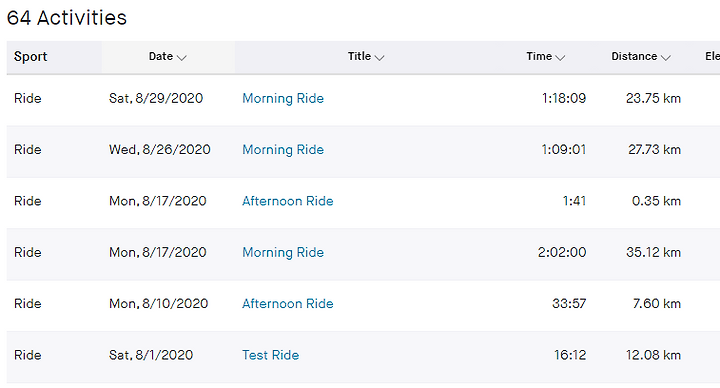The image size is (720, 388).
Task: Open the 1:41 Afternoon Ride
Action: (287, 201)
